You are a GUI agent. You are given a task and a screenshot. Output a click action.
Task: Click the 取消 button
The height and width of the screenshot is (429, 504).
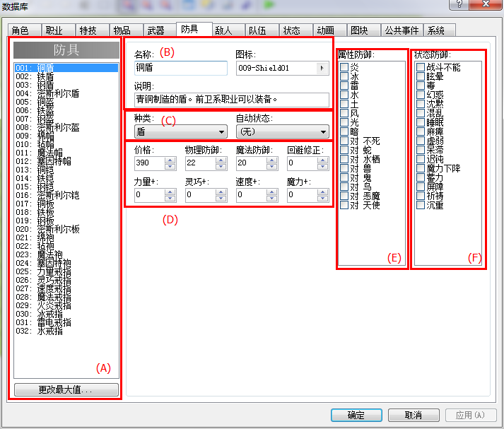pyautogui.click(x=414, y=415)
